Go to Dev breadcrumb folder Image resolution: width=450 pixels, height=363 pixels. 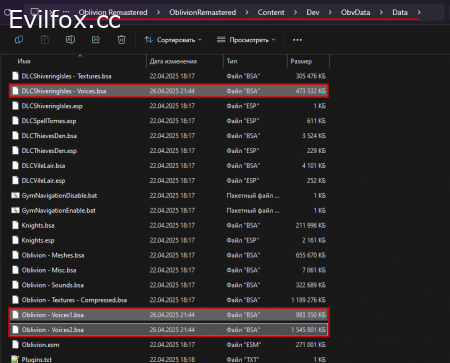(x=313, y=12)
